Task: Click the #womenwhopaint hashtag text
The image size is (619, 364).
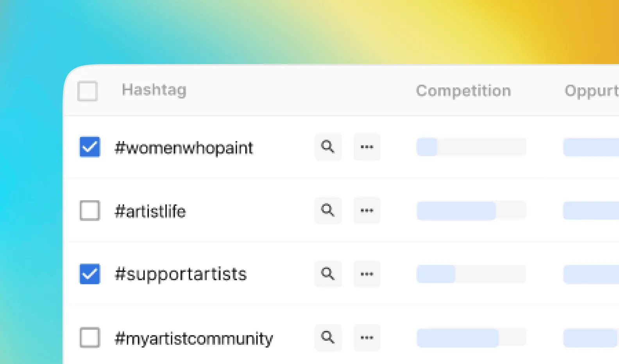Action: (184, 148)
